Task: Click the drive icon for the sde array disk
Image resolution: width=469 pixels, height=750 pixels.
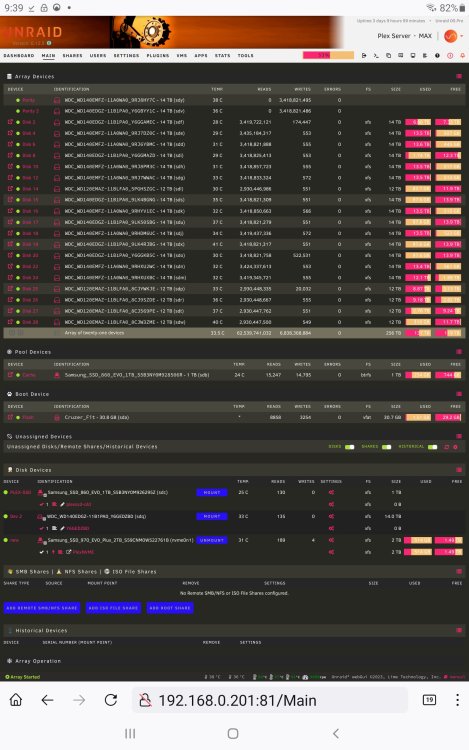Action: click(x=57, y=133)
